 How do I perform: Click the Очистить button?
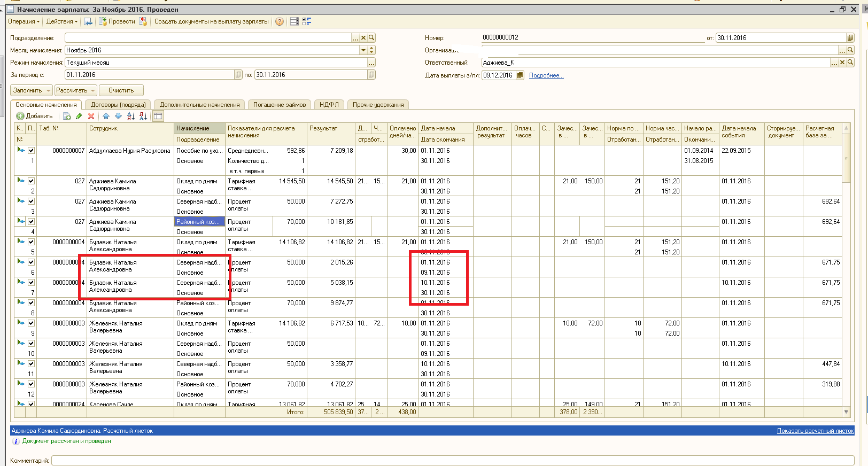coord(121,90)
